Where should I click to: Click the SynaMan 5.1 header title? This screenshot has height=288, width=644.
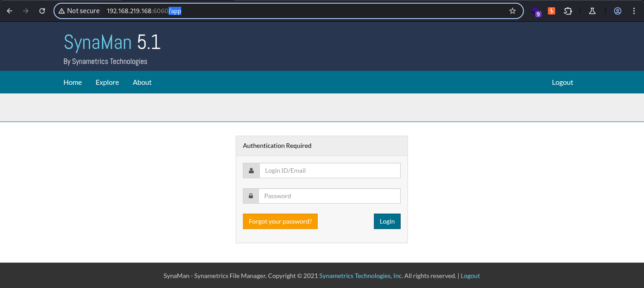pos(112,42)
